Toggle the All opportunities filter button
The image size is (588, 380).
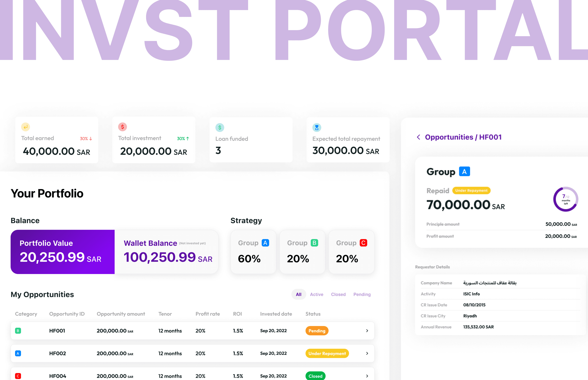(x=299, y=294)
